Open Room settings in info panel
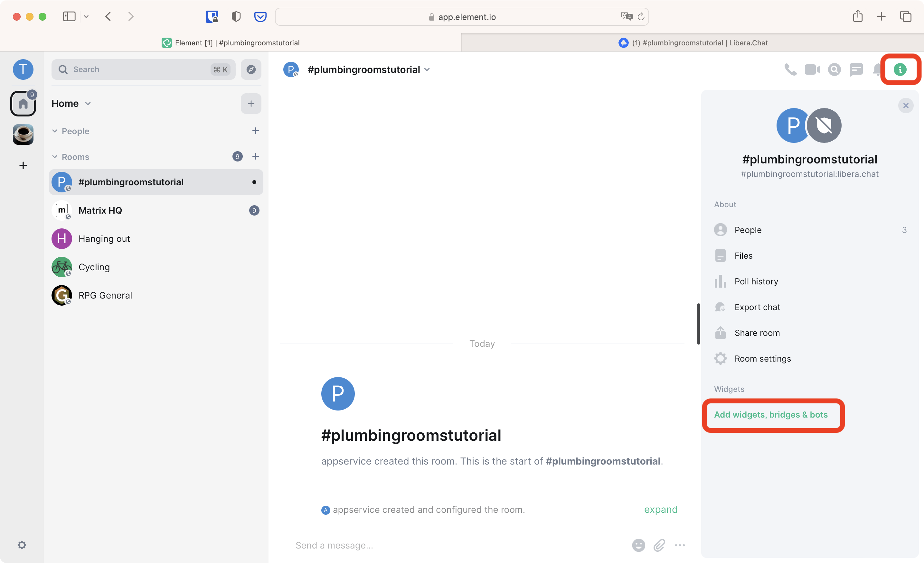The height and width of the screenshot is (563, 924). pyautogui.click(x=762, y=359)
